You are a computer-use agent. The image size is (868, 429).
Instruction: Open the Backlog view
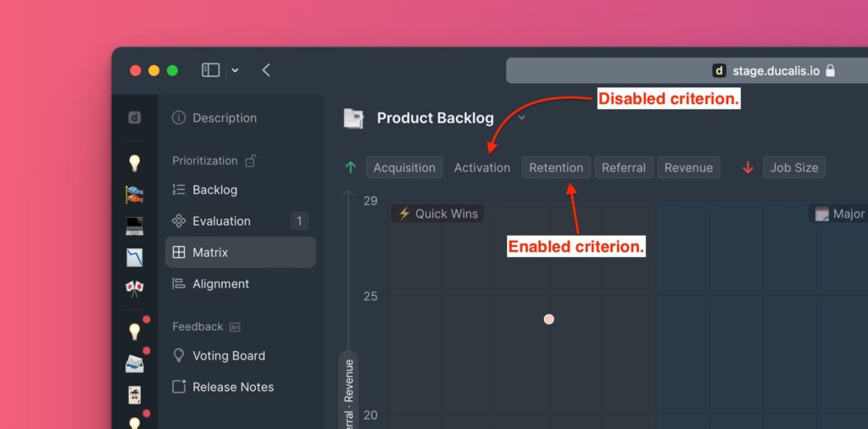click(214, 190)
